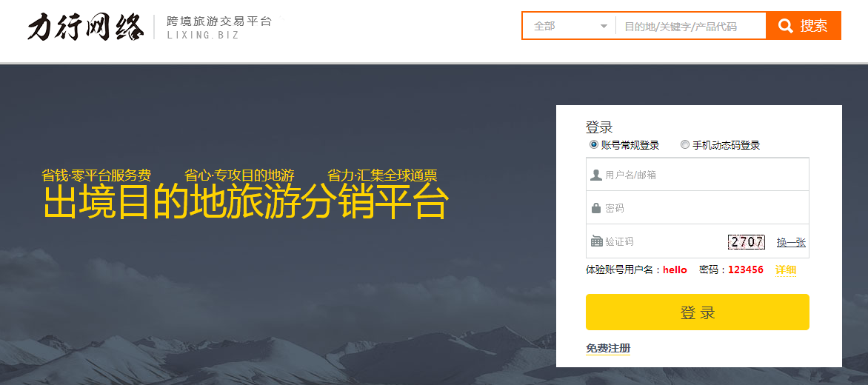The width and height of the screenshot is (868, 385).
Task: Focus the 用户名/邮箱 input field
Action: coord(698,175)
